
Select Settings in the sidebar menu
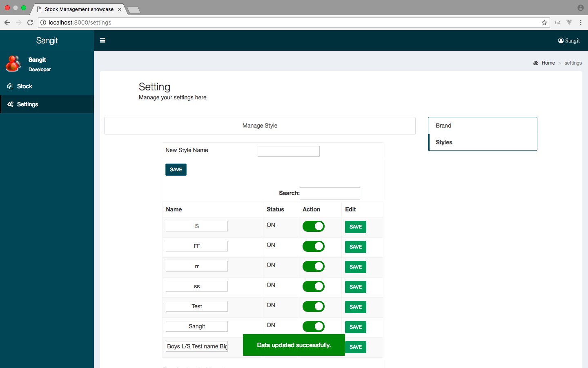(x=27, y=104)
